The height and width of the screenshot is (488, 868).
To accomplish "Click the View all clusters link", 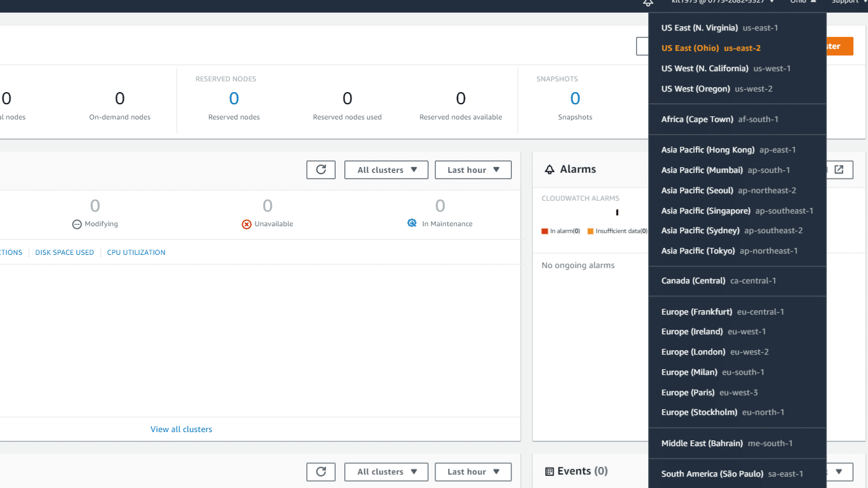I will pyautogui.click(x=181, y=429).
